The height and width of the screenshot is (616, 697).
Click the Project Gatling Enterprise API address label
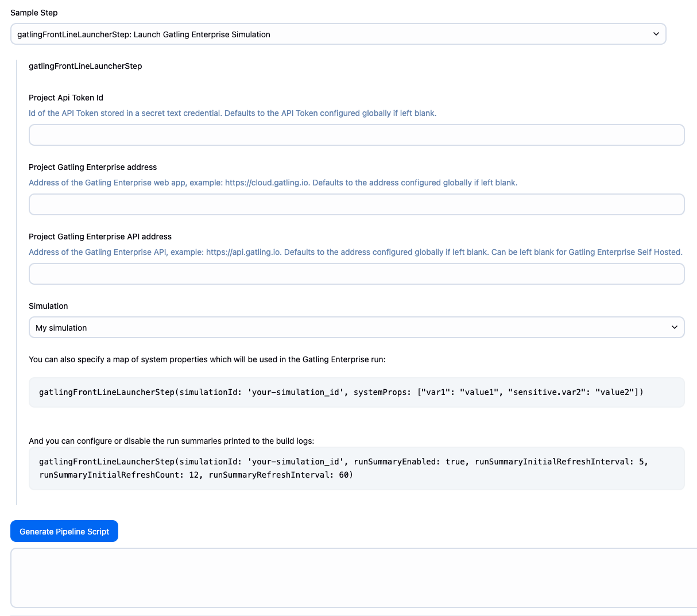click(x=100, y=237)
